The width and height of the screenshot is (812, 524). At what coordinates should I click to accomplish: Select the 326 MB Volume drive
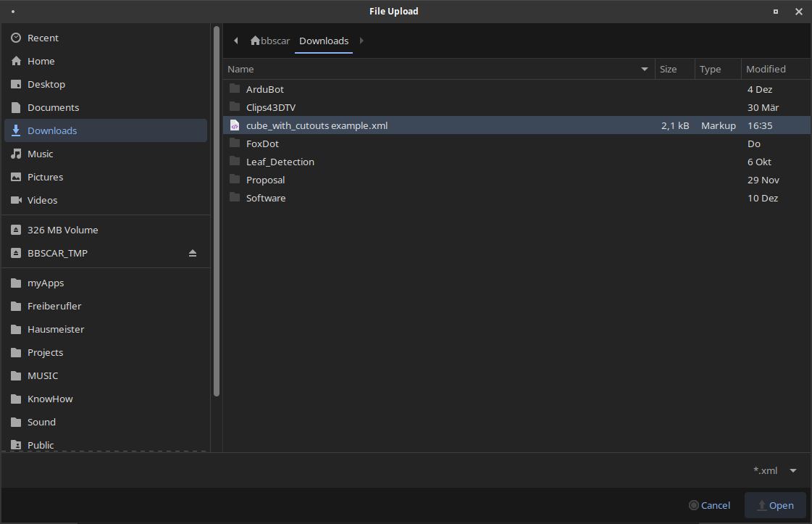tap(62, 230)
